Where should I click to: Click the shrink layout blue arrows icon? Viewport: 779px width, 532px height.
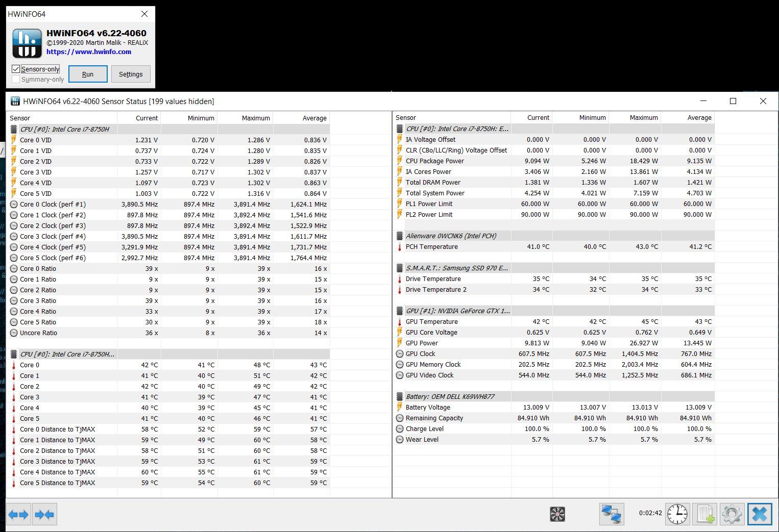[44, 514]
